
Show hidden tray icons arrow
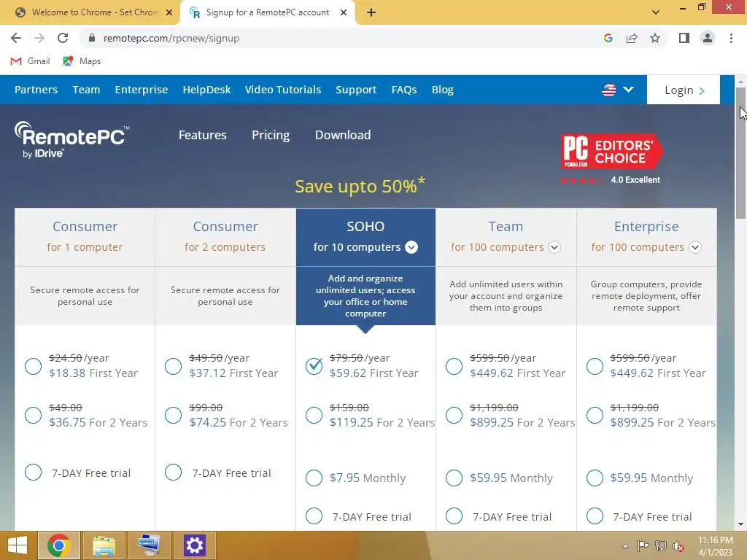click(625, 546)
